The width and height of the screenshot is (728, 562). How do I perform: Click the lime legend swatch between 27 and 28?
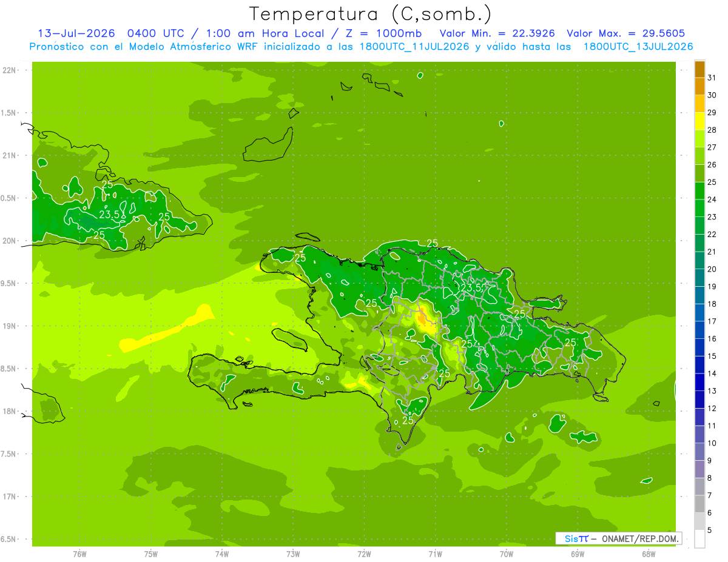click(699, 139)
